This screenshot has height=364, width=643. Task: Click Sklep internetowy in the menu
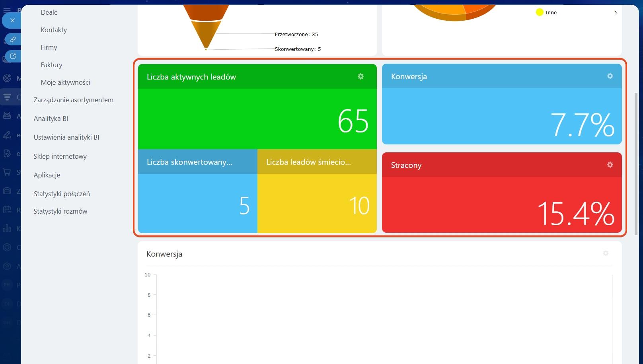pyautogui.click(x=60, y=156)
